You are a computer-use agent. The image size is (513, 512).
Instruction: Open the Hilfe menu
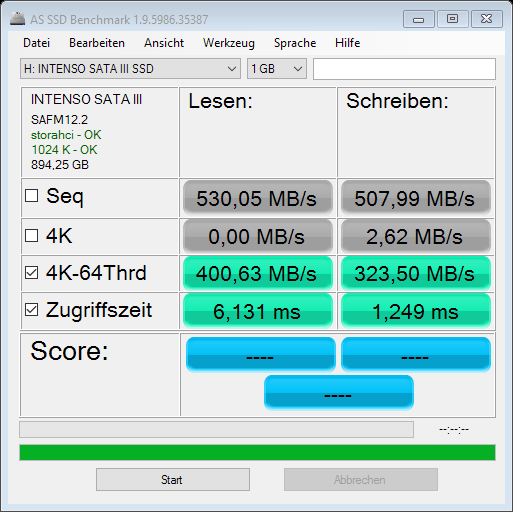[348, 43]
